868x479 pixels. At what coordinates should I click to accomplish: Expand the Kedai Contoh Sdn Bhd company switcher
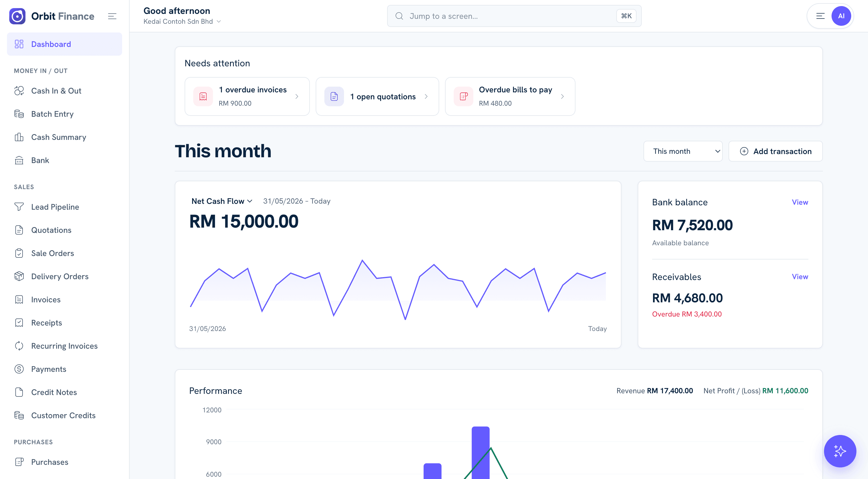(x=182, y=22)
